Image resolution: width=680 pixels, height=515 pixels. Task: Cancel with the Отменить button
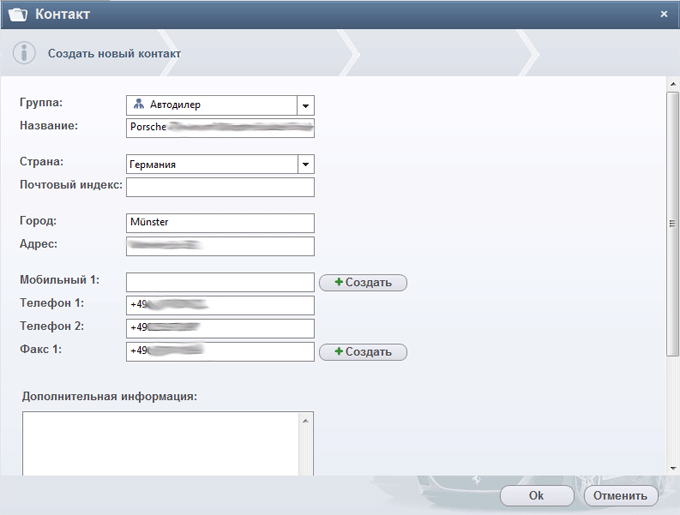pyautogui.click(x=621, y=495)
